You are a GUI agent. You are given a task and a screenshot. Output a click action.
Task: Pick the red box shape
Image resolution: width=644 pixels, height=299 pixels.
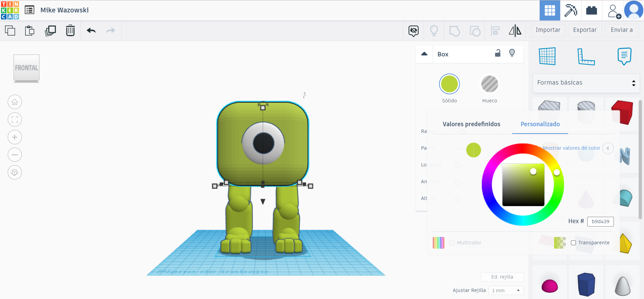coord(622,112)
